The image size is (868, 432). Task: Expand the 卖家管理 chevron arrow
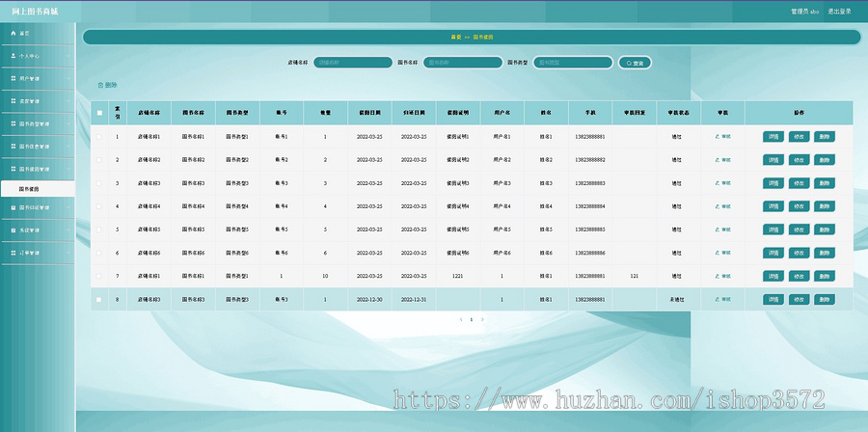pyautogui.click(x=68, y=101)
